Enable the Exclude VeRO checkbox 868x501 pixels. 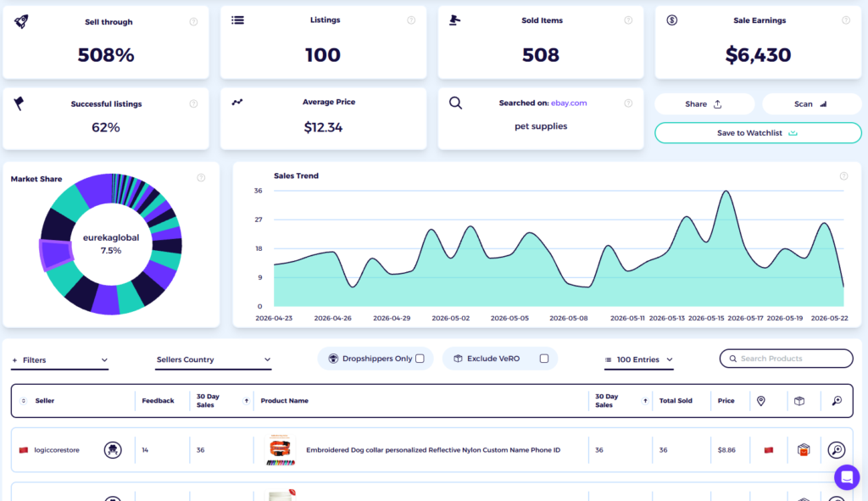[544, 359]
